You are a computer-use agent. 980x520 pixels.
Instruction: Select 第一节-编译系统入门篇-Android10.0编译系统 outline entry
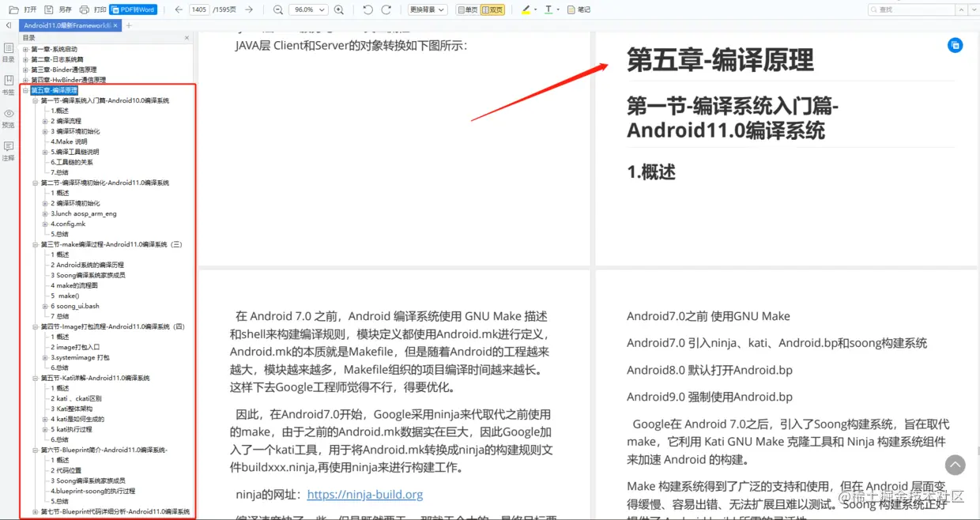click(x=104, y=100)
